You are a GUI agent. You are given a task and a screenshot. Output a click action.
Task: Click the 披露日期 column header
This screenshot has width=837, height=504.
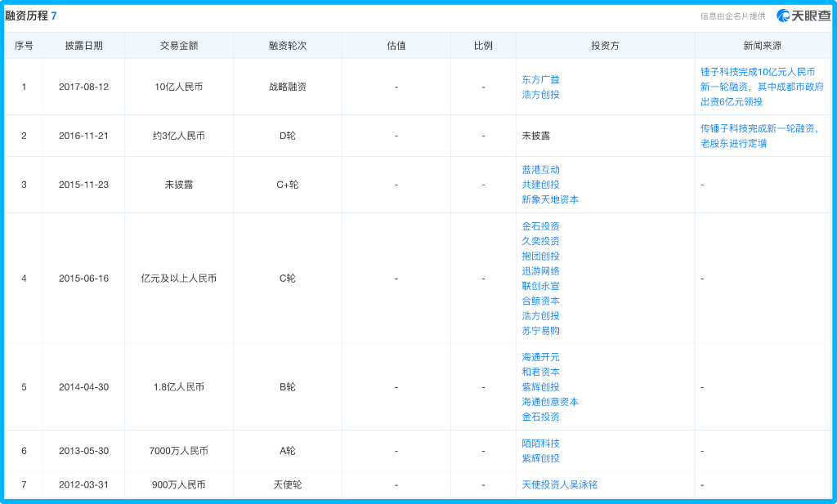(84, 46)
